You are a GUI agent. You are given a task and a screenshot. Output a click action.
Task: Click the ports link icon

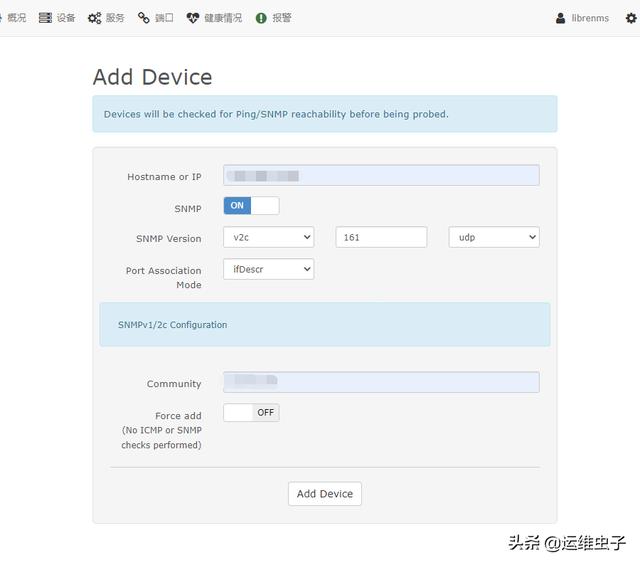click(143, 18)
